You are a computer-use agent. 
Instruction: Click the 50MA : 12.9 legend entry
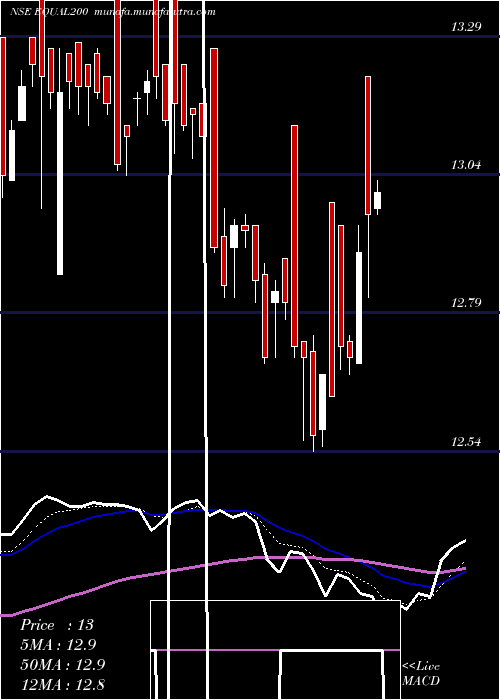(62, 664)
